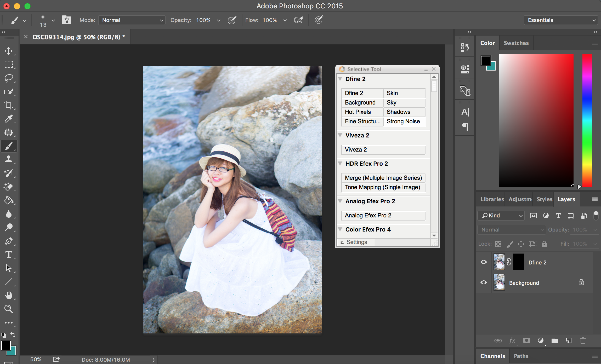This screenshot has width=601, height=364.
Task: Select the Hand tool
Action: pos(9,295)
